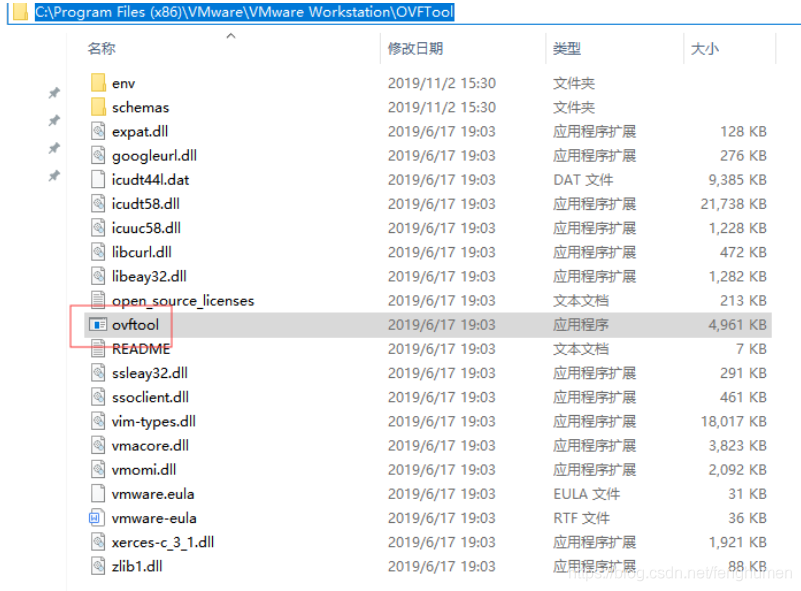The height and width of the screenshot is (591, 801).
Task: Select the ssoclient.dll file icon
Action: point(98,397)
